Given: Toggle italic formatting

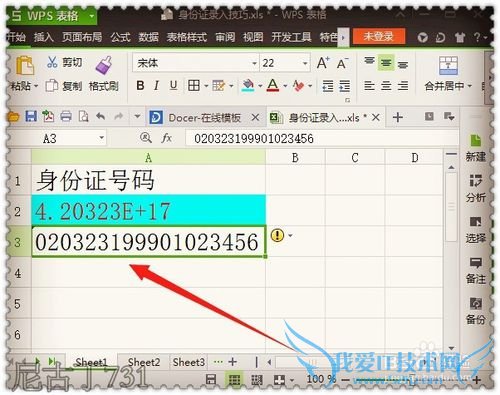Looking at the screenshot, I should pyautogui.click(x=156, y=86).
